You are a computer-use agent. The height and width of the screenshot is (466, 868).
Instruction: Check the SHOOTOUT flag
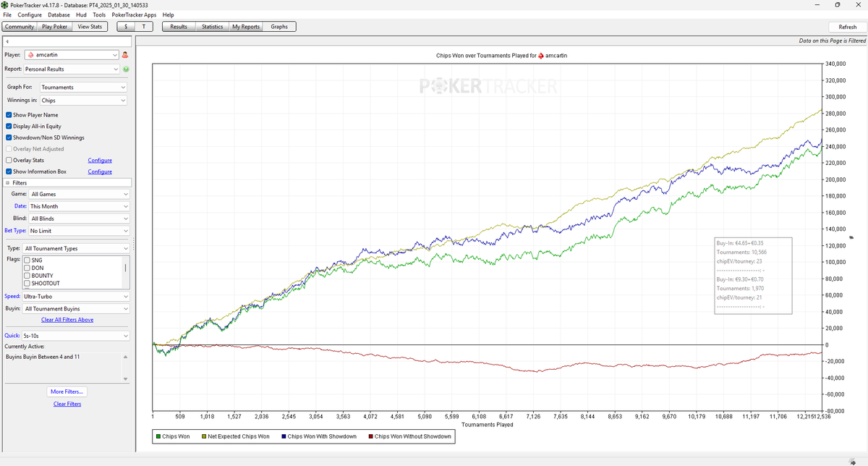27,284
